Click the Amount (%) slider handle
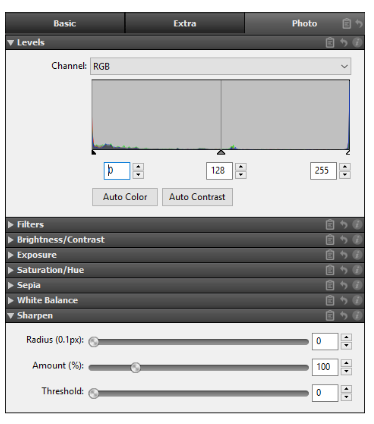This screenshot has width=374, height=424. [135, 367]
